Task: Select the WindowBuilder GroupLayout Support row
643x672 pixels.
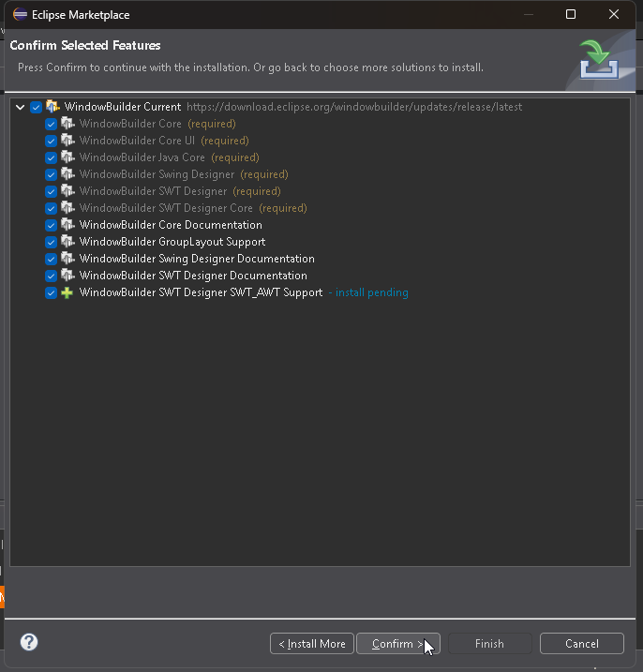Action: point(172,242)
